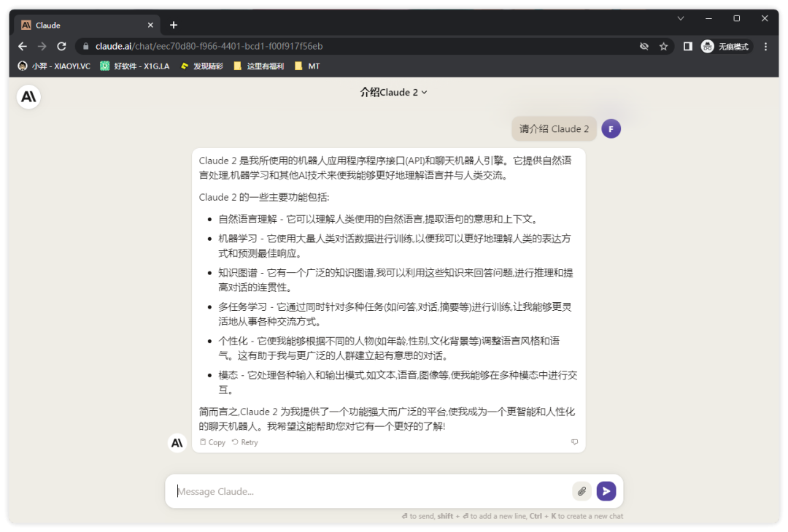Image resolution: width=788 pixels, height=532 pixels.
Task: Expand the 介绍Claude 2 chat title dropdown
Action: pyautogui.click(x=393, y=92)
